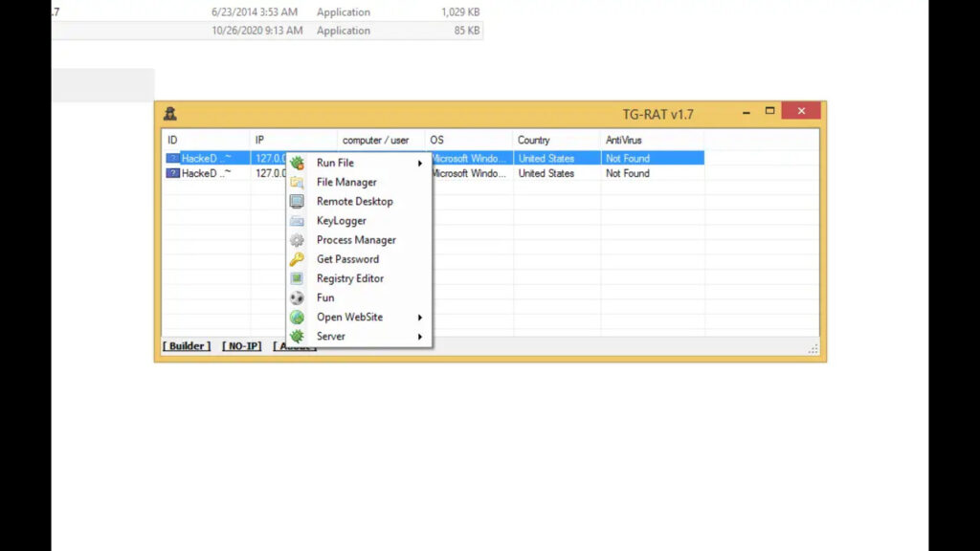Open the Run File menu entry
This screenshot has height=551, width=980.
click(x=359, y=163)
